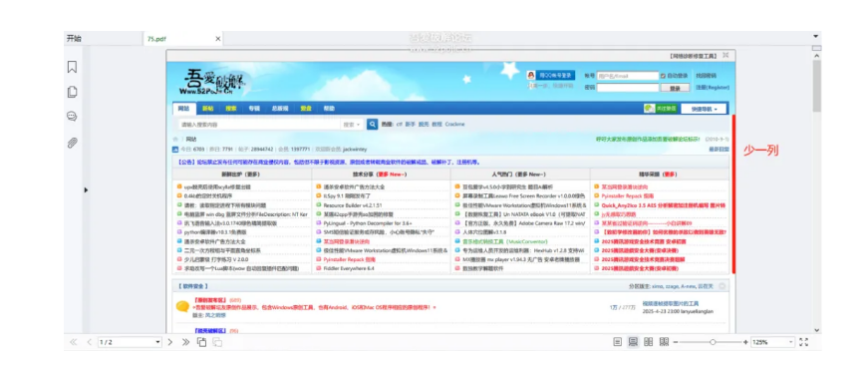Screen dimensions: 868x366
Task: Click the vertical scrollbar thumb
Action: (816, 86)
